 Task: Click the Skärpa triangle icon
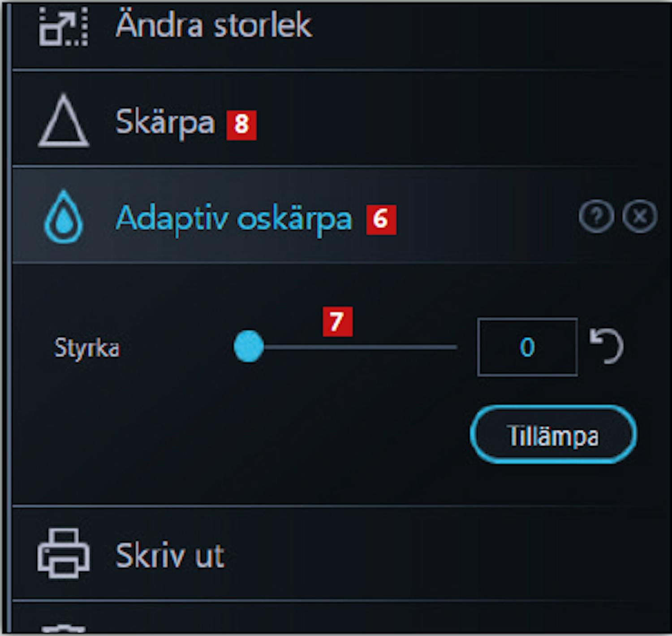[64, 121]
